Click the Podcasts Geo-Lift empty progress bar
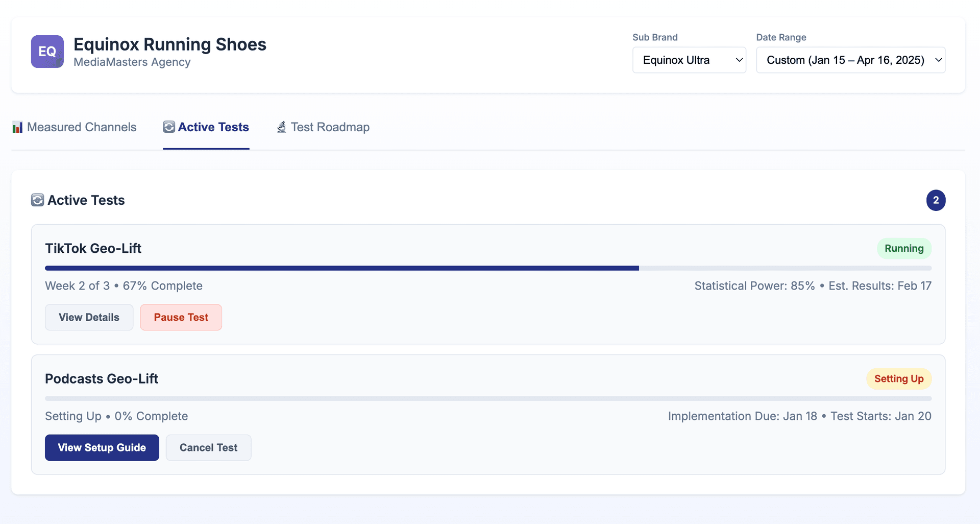Viewport: 980px width, 524px height. [x=488, y=398]
